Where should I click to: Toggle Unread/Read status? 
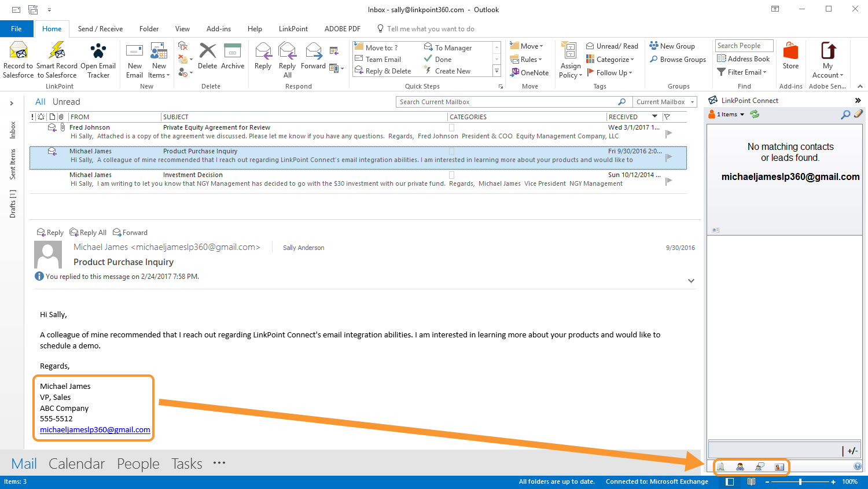[x=612, y=46]
